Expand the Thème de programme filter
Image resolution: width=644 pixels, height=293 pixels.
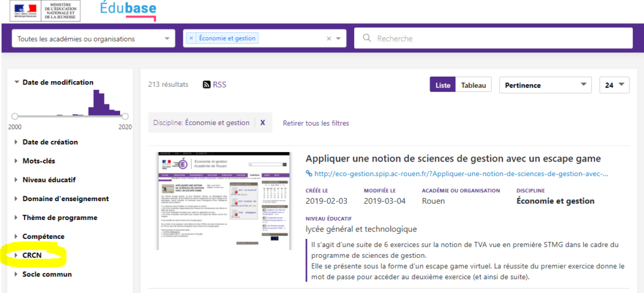[55, 218]
